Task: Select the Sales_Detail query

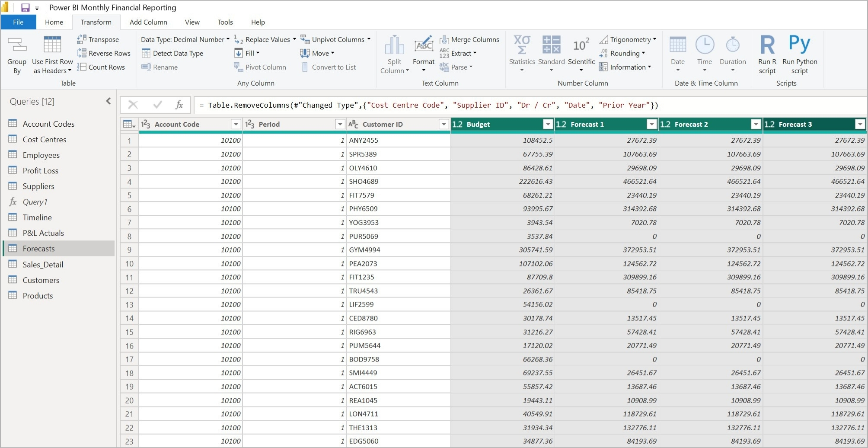Action: coord(43,264)
